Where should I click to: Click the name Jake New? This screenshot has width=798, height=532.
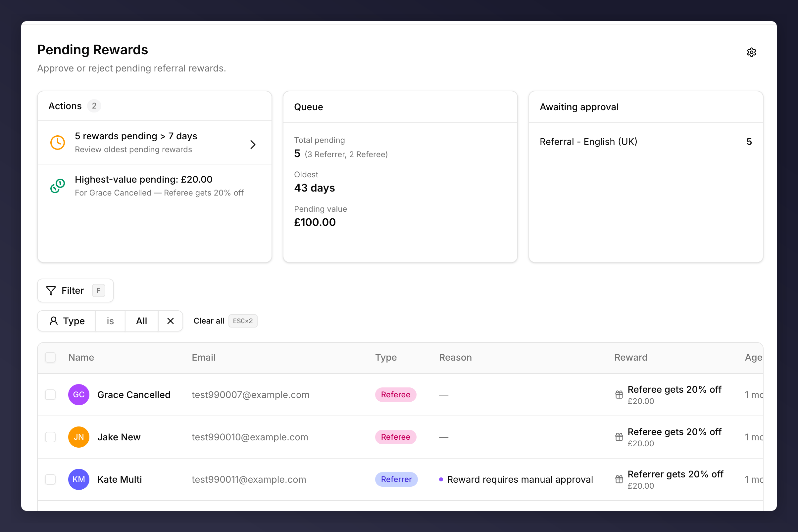pos(119,437)
